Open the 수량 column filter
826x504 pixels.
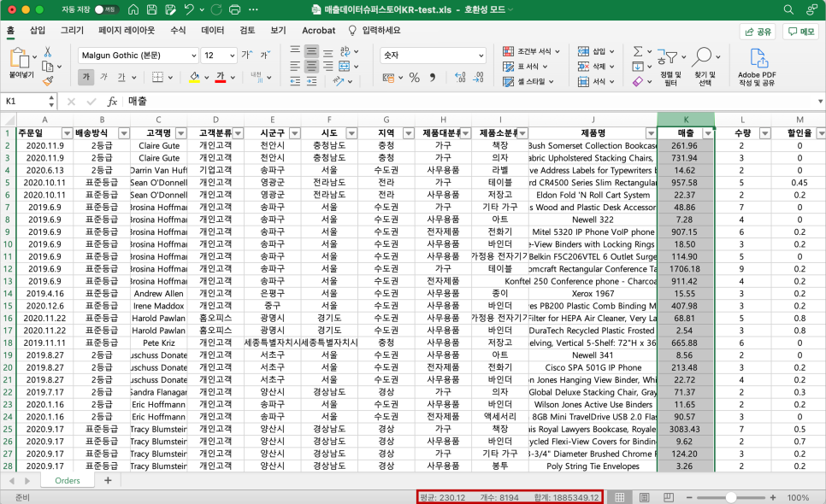[765, 133]
